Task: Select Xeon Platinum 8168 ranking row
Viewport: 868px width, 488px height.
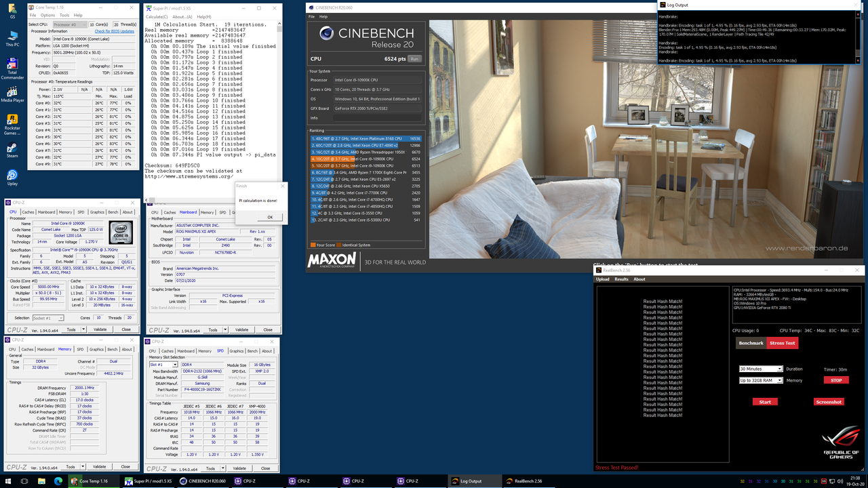Action: tap(366, 138)
